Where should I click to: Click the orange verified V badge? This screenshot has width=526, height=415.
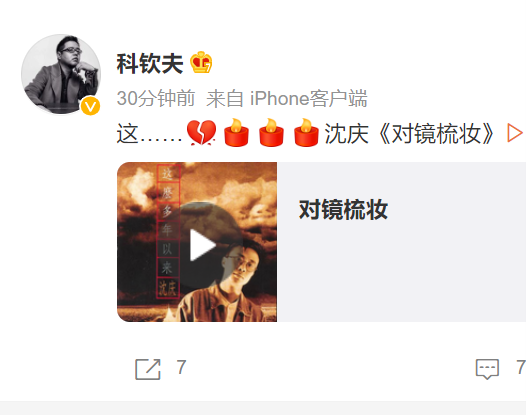tap(91, 106)
